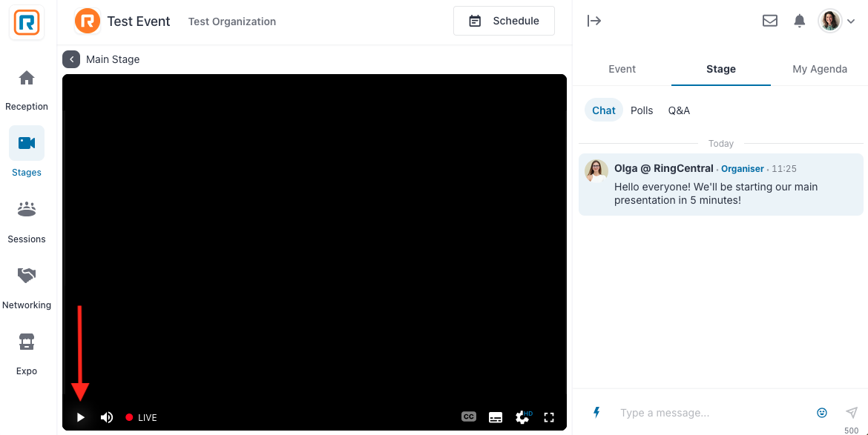Switch to the Stage tab
The width and height of the screenshot is (868, 435).
click(x=721, y=69)
